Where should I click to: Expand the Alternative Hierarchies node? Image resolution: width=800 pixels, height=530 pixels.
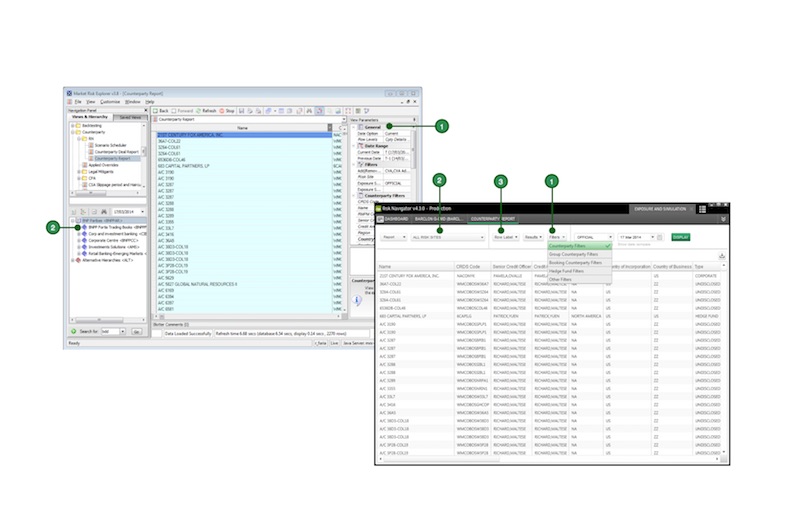point(72,260)
